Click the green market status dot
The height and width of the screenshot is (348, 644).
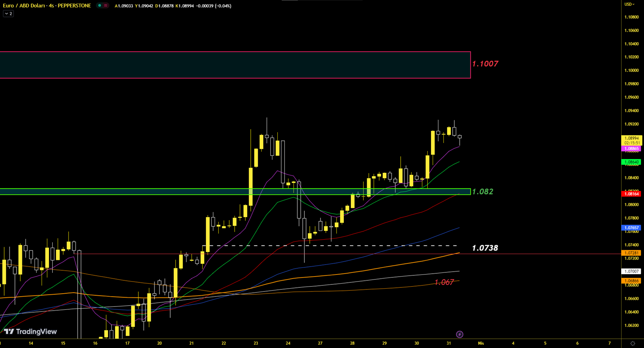[x=100, y=6]
